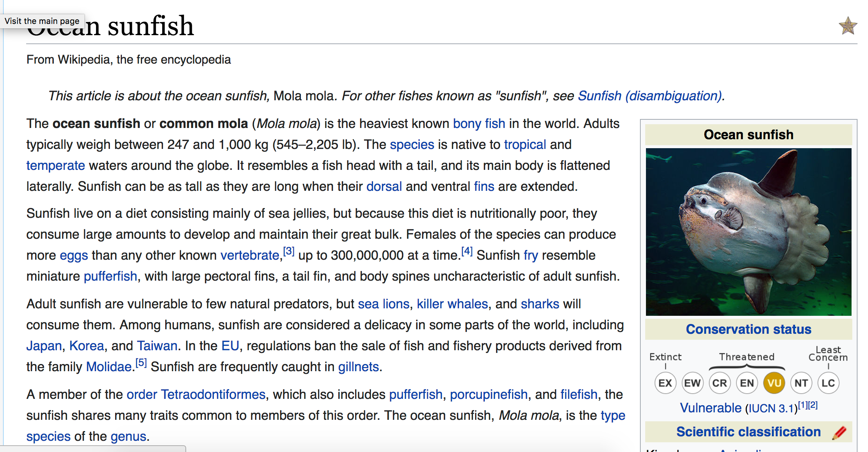Select the NT near threatened circle

(x=801, y=383)
